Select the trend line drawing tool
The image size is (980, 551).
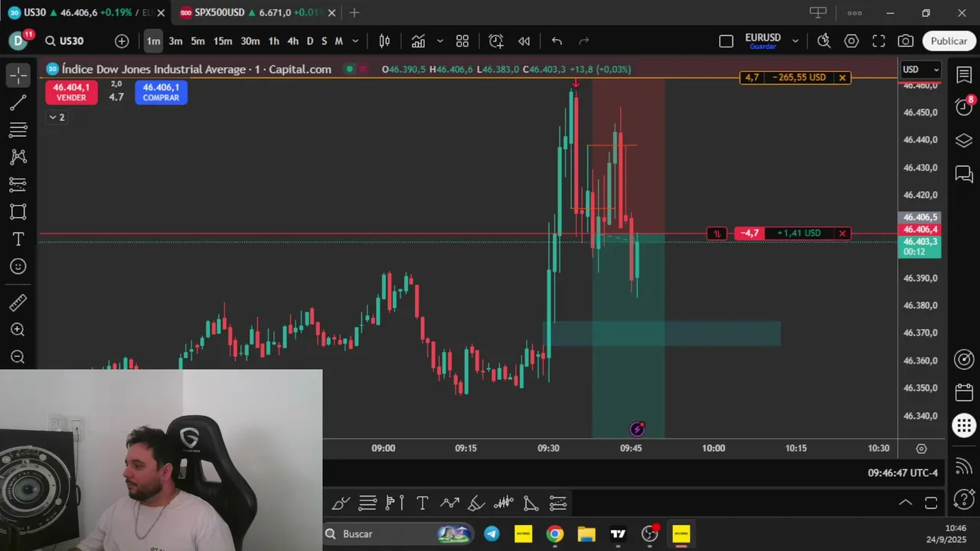[x=18, y=103]
